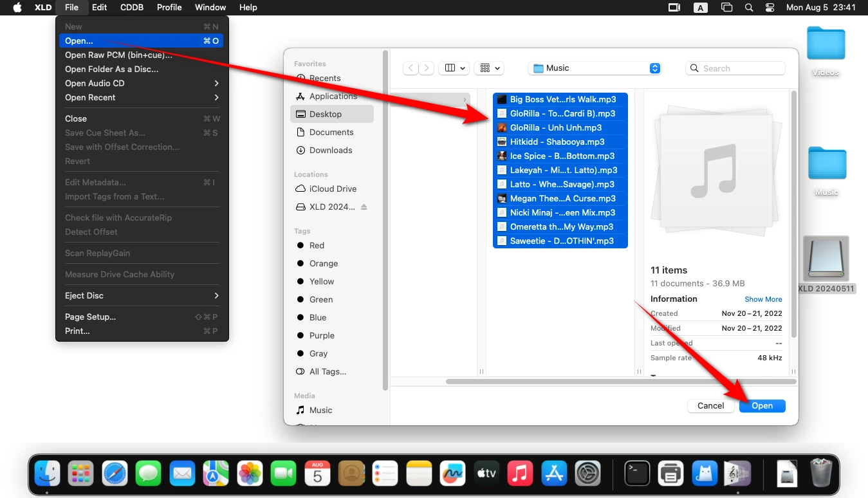This screenshot has width=868, height=498.
Task: Select Applications in sidebar
Action: click(x=332, y=97)
